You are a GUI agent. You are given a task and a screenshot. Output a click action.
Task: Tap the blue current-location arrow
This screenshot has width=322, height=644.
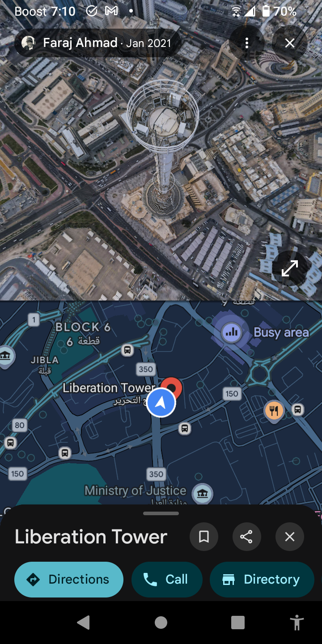coord(161,402)
